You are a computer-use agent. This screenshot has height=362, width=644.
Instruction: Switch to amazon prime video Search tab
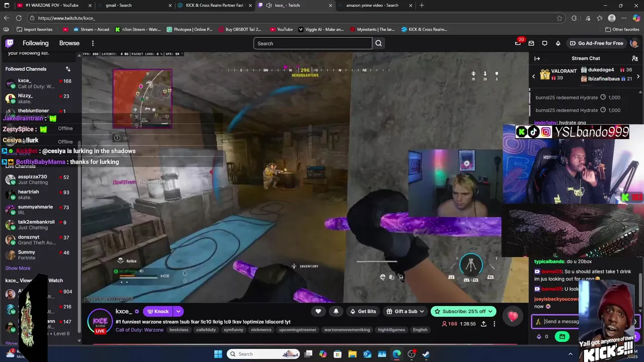coord(375,6)
